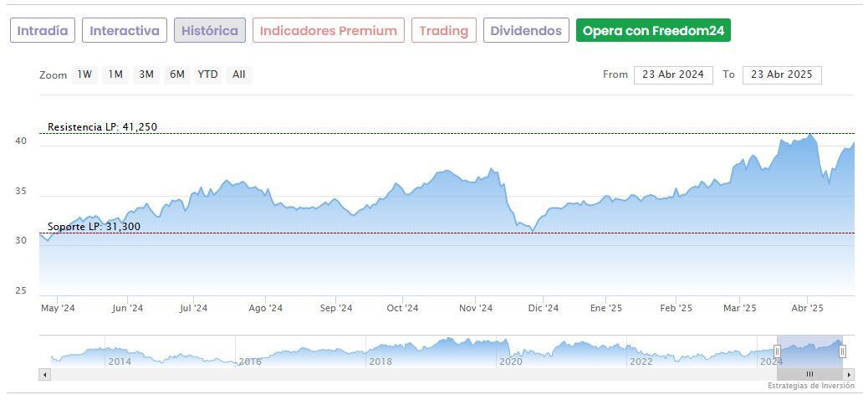Viewport: 868px width, 400px height.
Task: Click the scrollbar right arrow
Action: click(849, 374)
